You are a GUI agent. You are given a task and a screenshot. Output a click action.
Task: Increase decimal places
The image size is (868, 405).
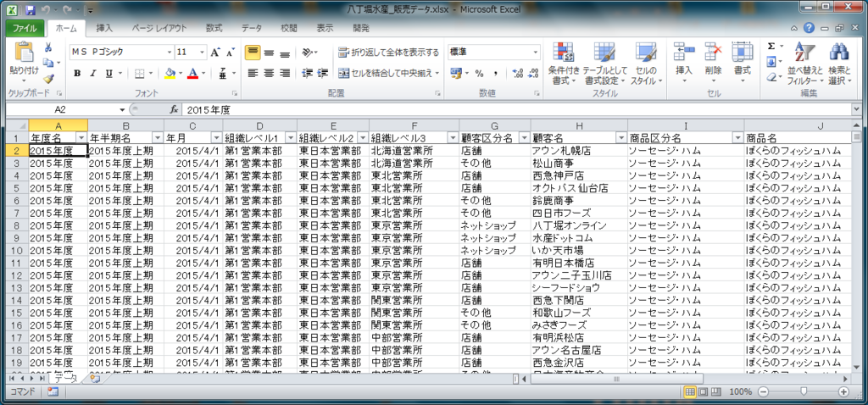[x=518, y=73]
